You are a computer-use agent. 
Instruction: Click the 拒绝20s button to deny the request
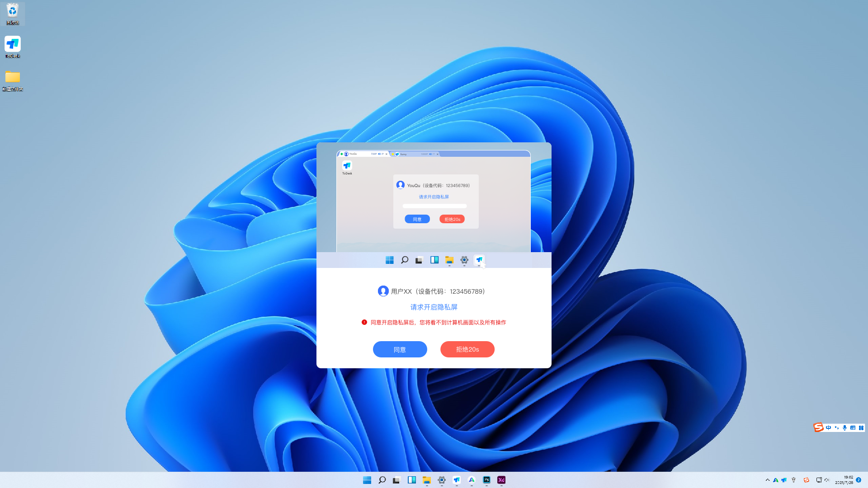coord(467,349)
